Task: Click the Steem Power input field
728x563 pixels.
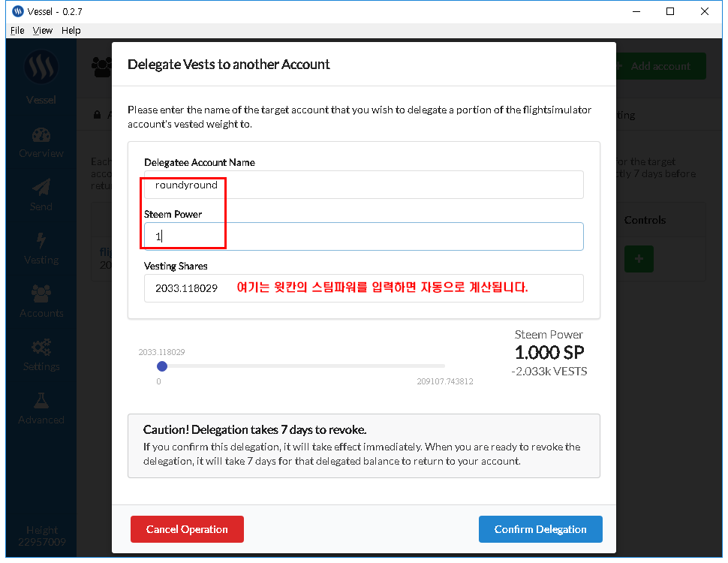Action: 363,236
